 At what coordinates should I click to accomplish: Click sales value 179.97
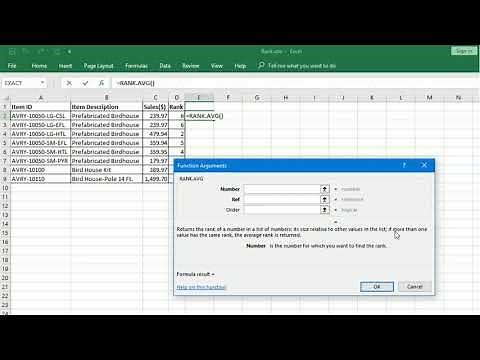pos(155,161)
